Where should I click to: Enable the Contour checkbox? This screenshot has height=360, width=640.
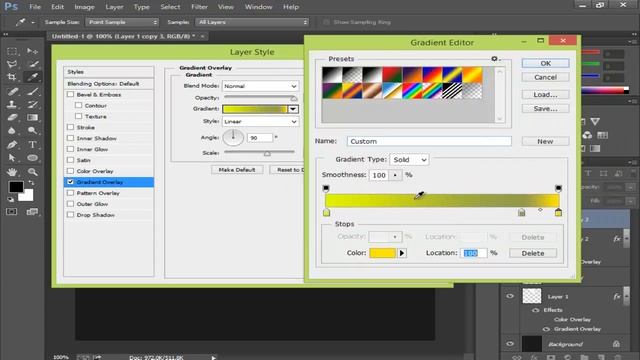click(x=78, y=105)
